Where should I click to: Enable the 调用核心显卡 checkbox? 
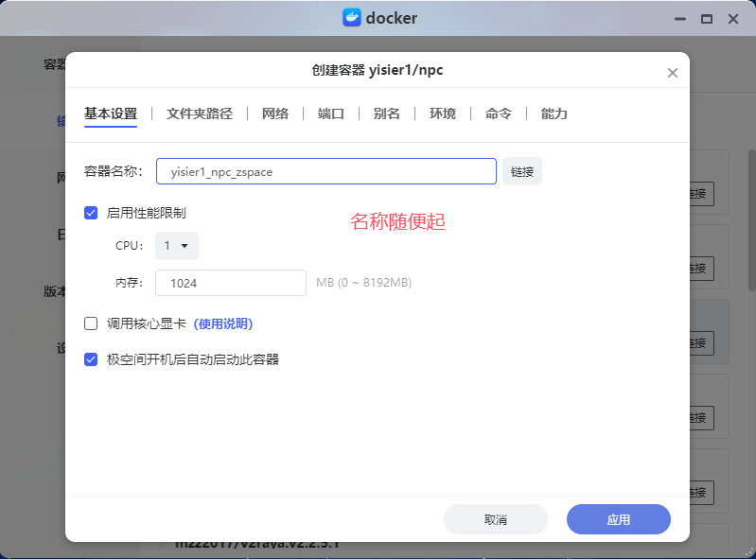pyautogui.click(x=91, y=323)
